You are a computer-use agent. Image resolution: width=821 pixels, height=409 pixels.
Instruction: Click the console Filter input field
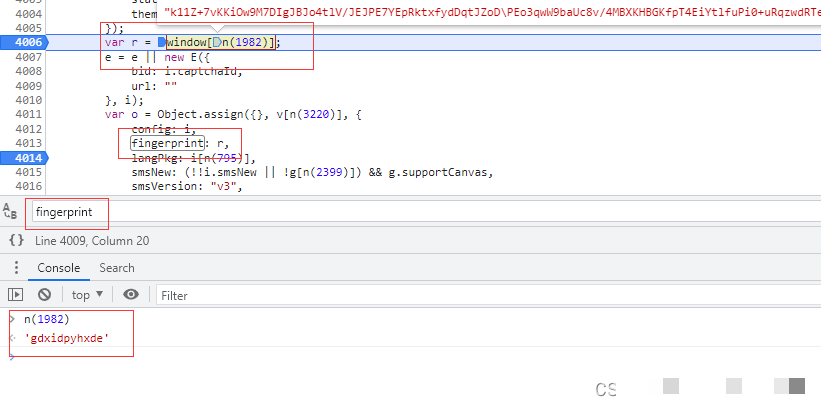pyautogui.click(x=400, y=295)
